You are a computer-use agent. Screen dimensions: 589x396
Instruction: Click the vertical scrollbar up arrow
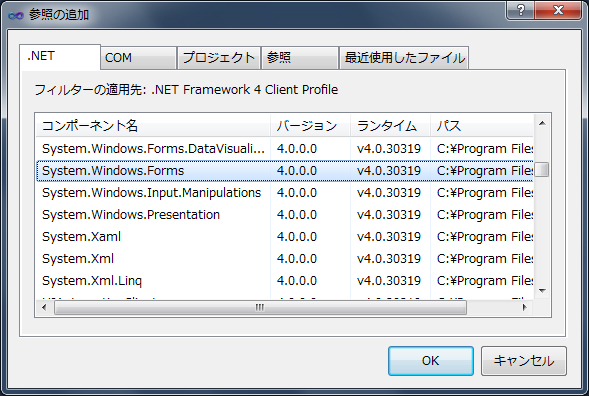542,123
